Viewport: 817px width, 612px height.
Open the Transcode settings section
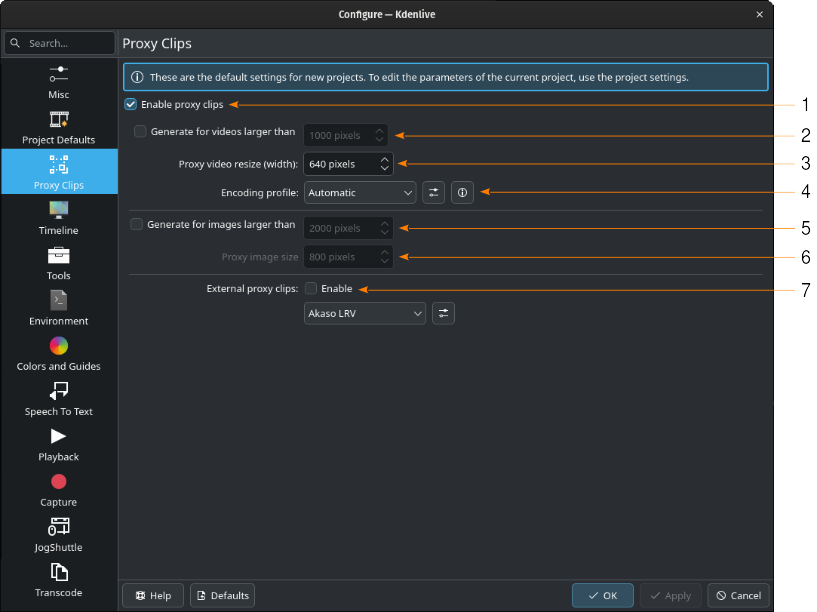pyautogui.click(x=58, y=580)
